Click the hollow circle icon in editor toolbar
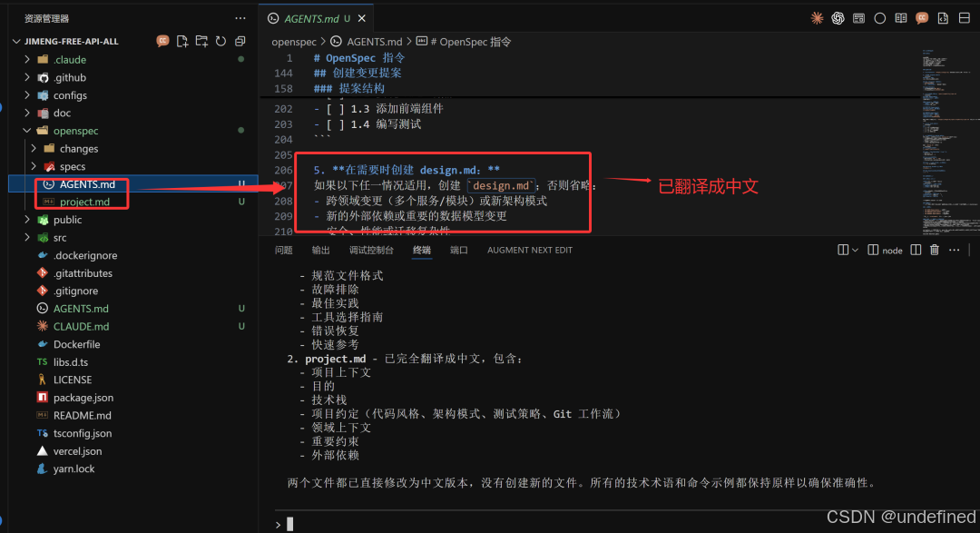980x533 pixels. point(880,18)
